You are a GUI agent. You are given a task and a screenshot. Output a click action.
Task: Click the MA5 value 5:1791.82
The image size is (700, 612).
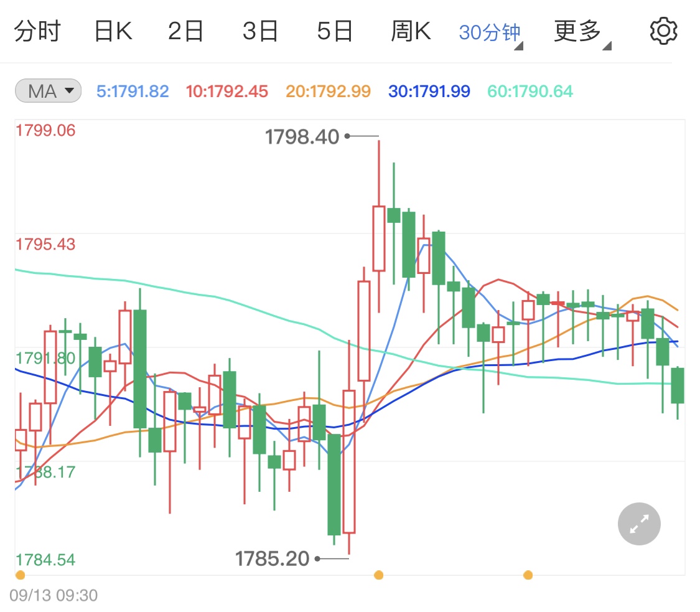coord(133,92)
